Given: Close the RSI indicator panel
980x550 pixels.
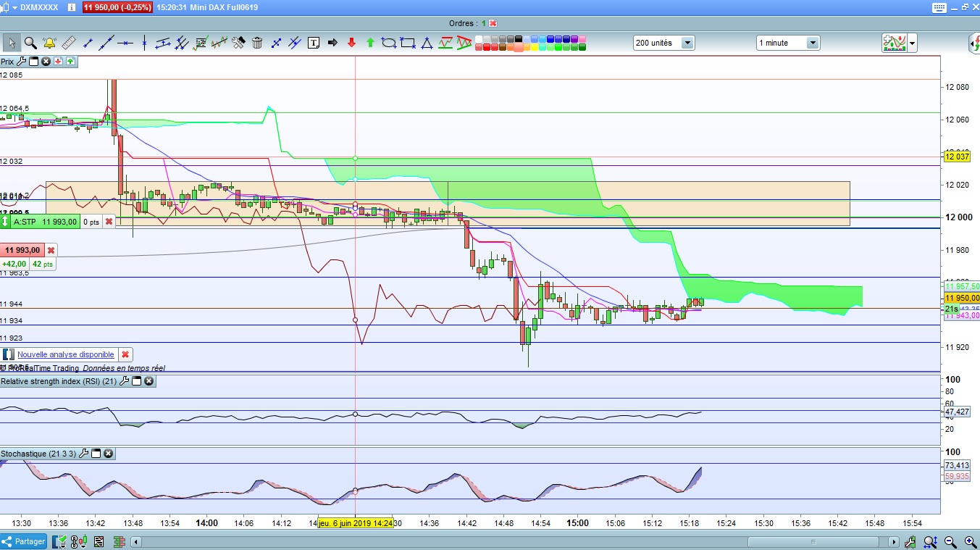Looking at the screenshot, I should (x=148, y=380).
